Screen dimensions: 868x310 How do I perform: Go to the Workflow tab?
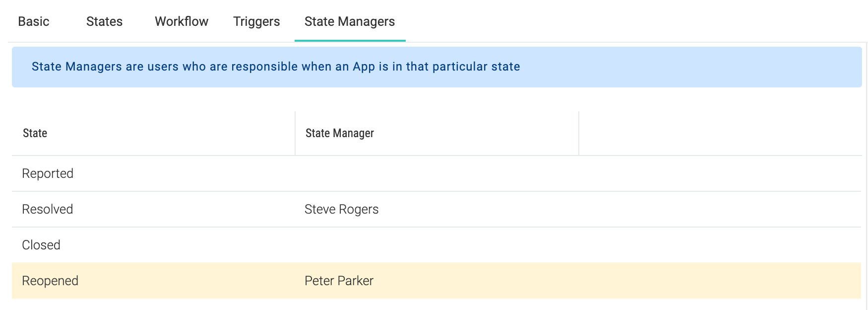182,21
